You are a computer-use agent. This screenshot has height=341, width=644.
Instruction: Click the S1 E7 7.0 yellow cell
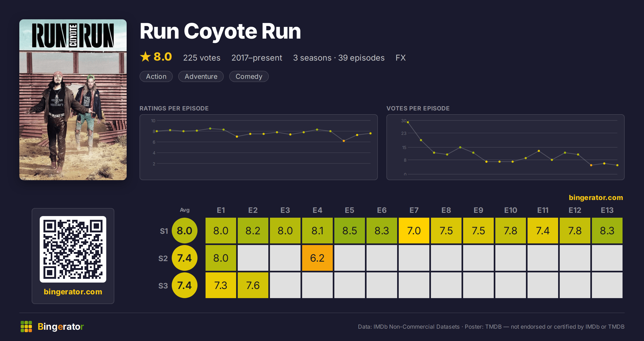[x=414, y=231]
